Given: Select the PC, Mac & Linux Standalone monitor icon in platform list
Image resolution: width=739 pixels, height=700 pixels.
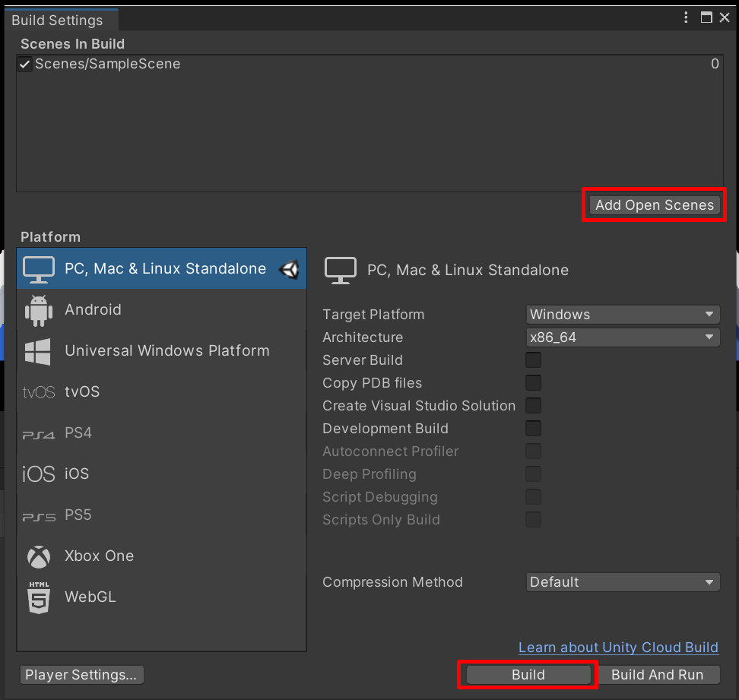Looking at the screenshot, I should click(39, 270).
